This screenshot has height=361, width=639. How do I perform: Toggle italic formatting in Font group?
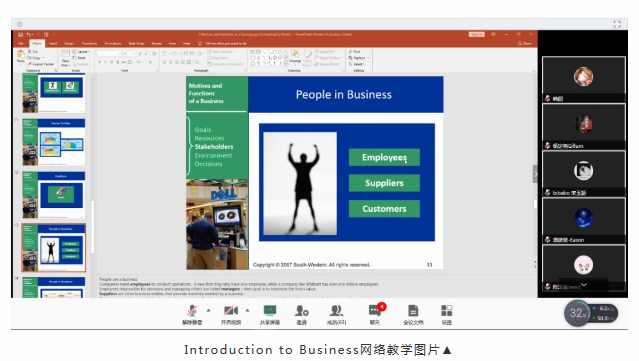coord(106,62)
